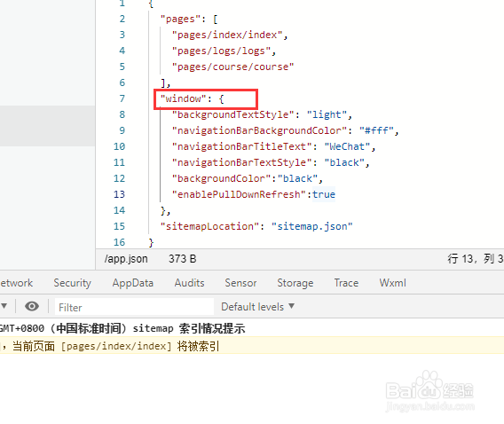Click line number 16 in the gutter
504x424 pixels.
click(x=119, y=242)
